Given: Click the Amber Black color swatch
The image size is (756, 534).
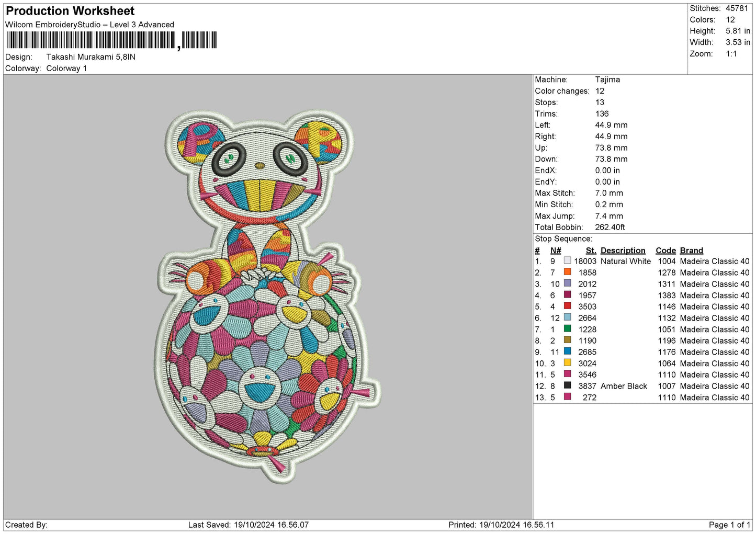Looking at the screenshot, I should [x=567, y=385].
